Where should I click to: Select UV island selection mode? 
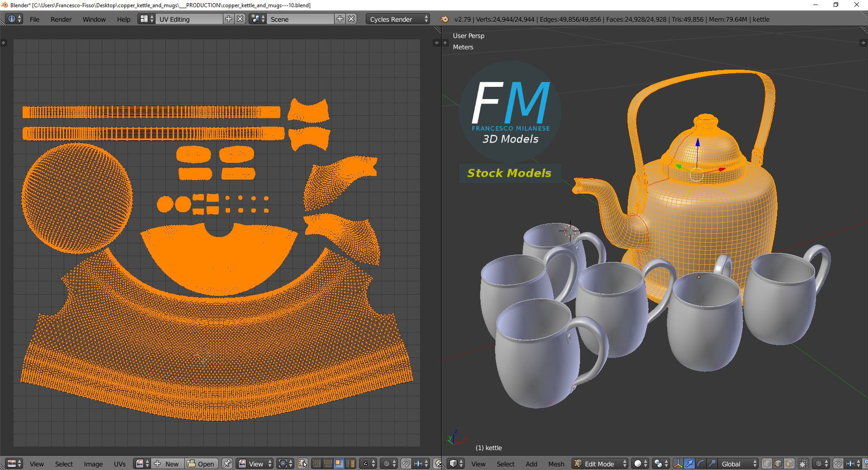click(350, 464)
